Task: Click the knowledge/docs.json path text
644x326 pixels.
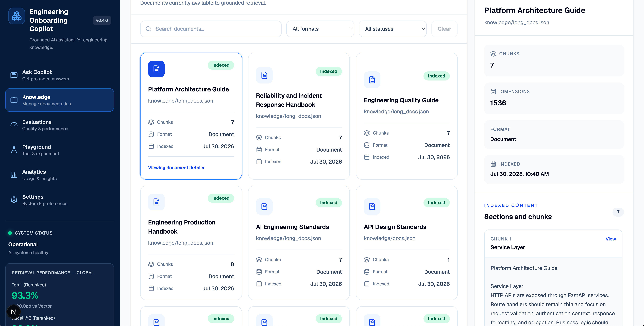Action: [x=389, y=238]
